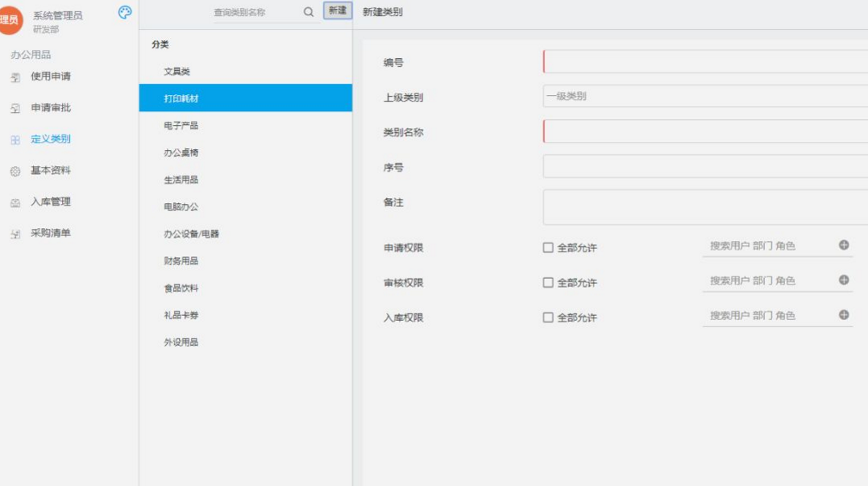Click the 新建类别 form title
Viewport: 868px width, 486px height.
coord(383,12)
